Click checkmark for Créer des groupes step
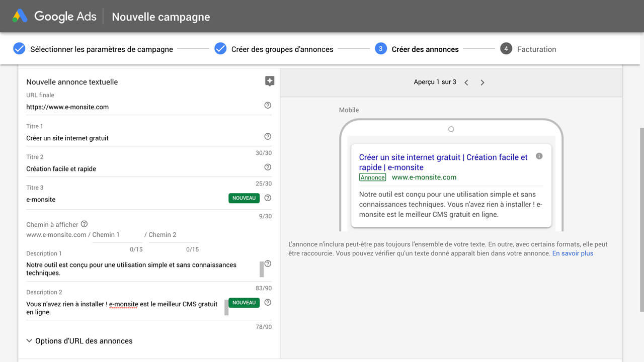644x362 pixels. click(220, 49)
